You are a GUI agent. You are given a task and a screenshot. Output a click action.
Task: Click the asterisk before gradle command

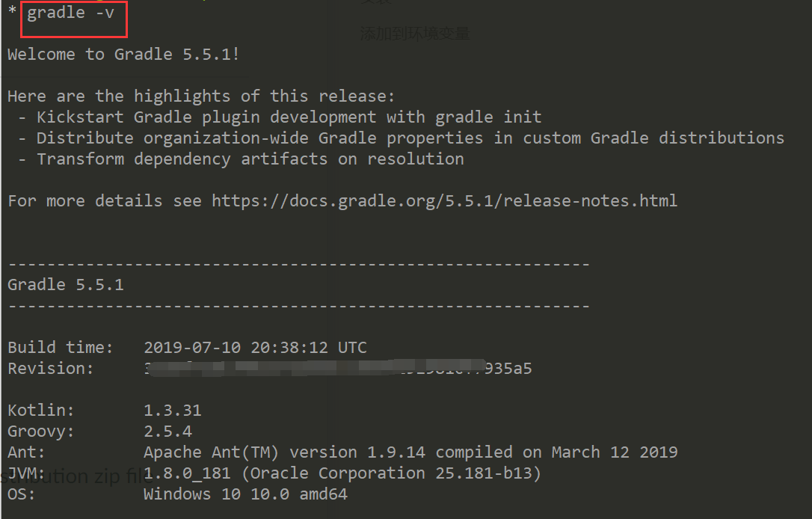tap(12, 13)
